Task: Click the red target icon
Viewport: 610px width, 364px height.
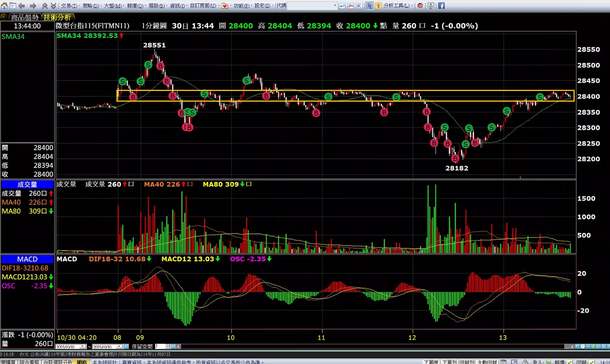Action: (x=420, y=6)
